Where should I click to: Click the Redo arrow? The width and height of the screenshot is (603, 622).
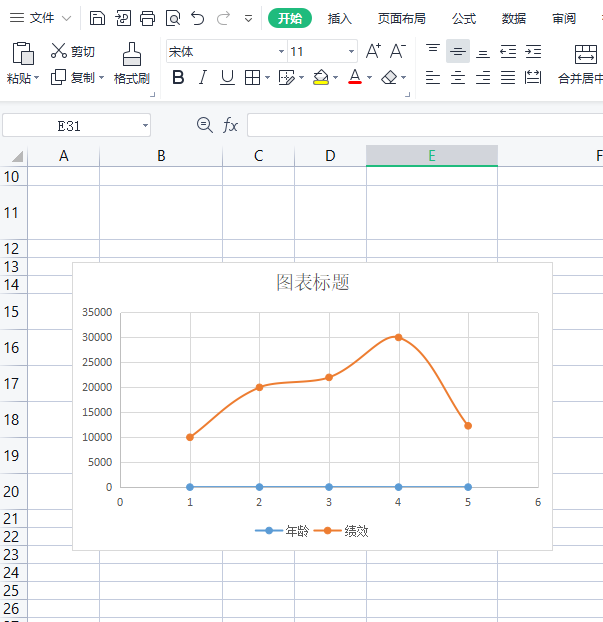223,18
